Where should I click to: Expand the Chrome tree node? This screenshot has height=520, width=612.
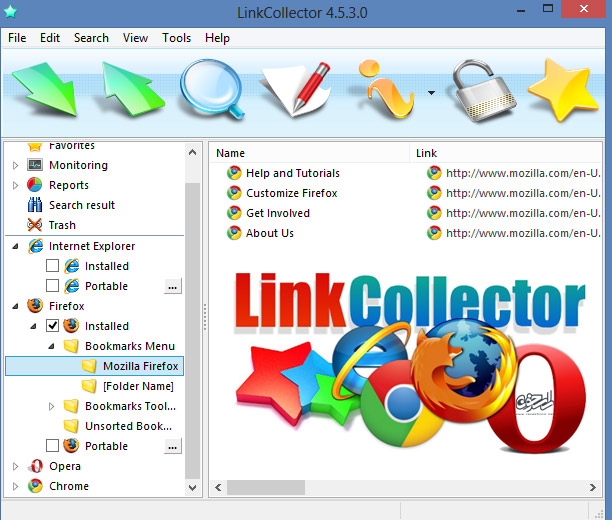pyautogui.click(x=15, y=486)
